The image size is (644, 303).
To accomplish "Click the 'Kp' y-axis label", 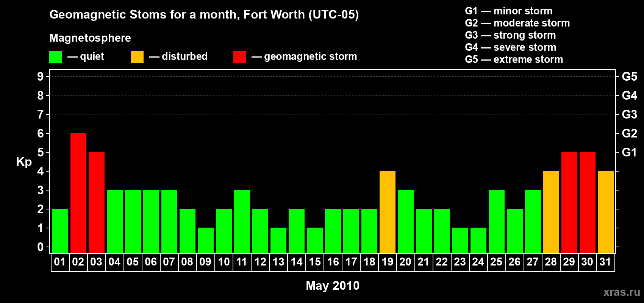I will click(x=24, y=162).
